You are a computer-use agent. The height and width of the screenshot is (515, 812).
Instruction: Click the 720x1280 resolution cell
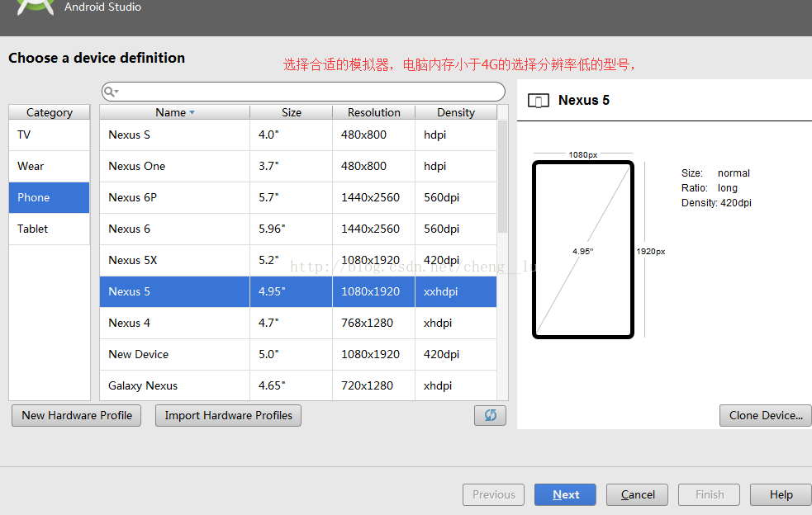(x=374, y=385)
